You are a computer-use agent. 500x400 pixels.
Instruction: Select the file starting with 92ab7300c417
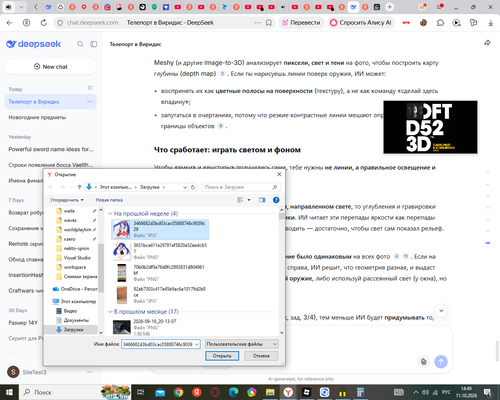[x=160, y=295]
